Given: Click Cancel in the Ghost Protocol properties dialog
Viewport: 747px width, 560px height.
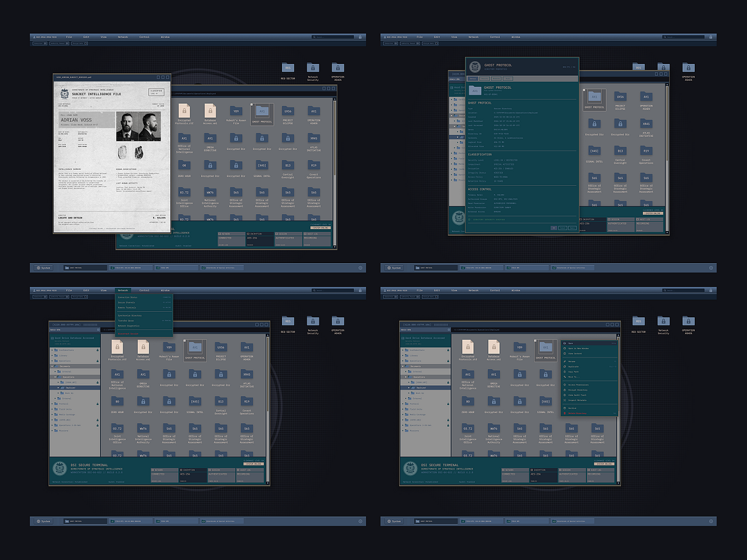Looking at the screenshot, I should (x=563, y=228).
